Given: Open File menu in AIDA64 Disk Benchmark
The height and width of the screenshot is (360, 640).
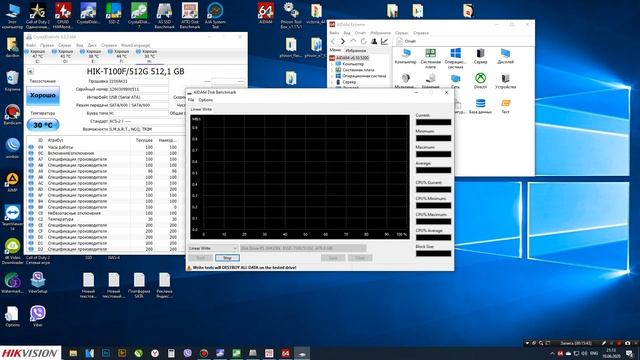Looking at the screenshot, I should tap(191, 100).
